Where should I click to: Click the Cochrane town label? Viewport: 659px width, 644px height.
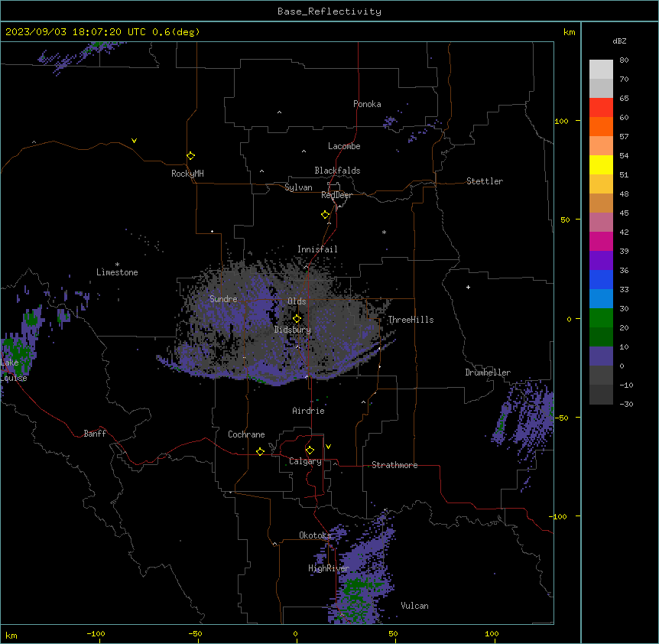click(x=246, y=434)
